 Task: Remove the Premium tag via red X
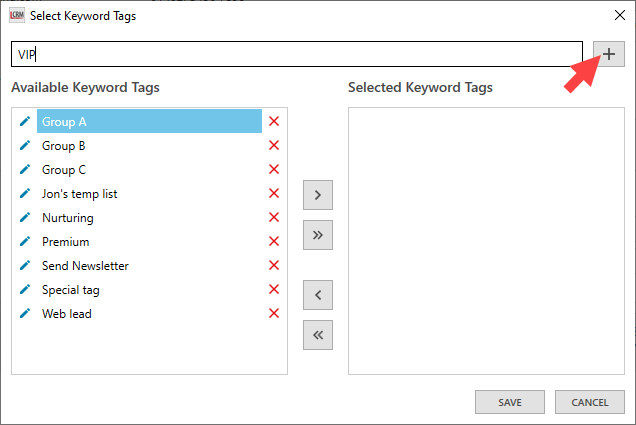pos(274,242)
